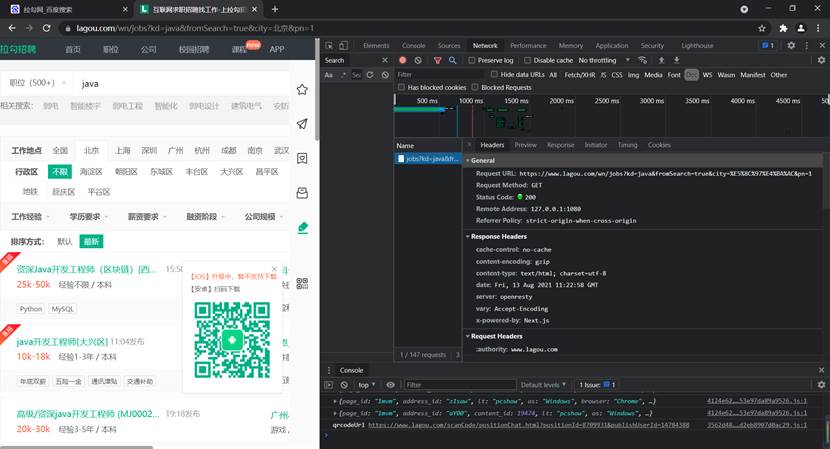Image resolution: width=830 pixels, height=449 pixels.
Task: Click the QR code icon in page sidebar
Action: (x=302, y=283)
